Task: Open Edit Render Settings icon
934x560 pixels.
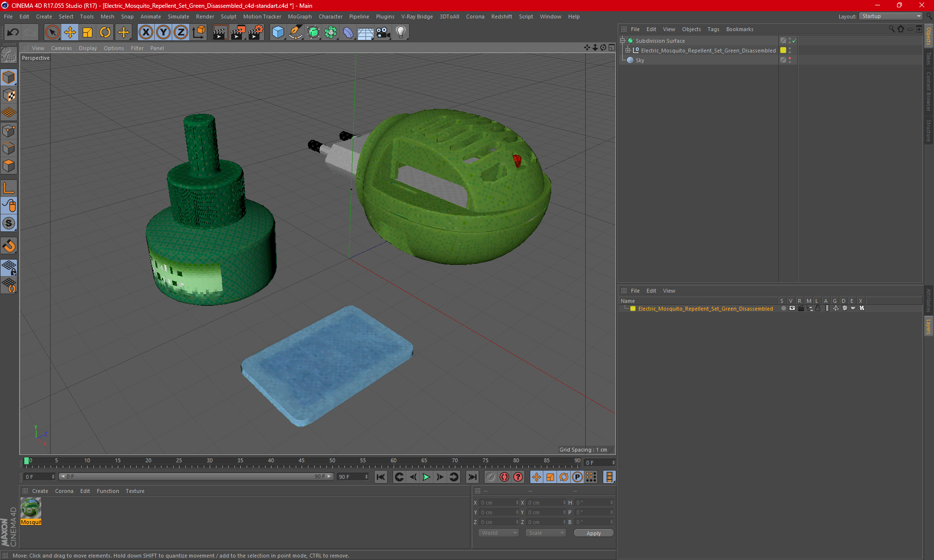Action: [255, 33]
